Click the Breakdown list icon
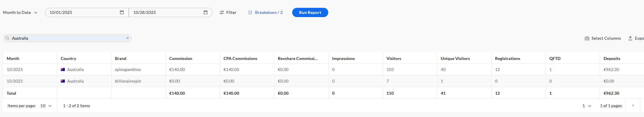Viewport: 644px width, 117px height. pyautogui.click(x=250, y=12)
